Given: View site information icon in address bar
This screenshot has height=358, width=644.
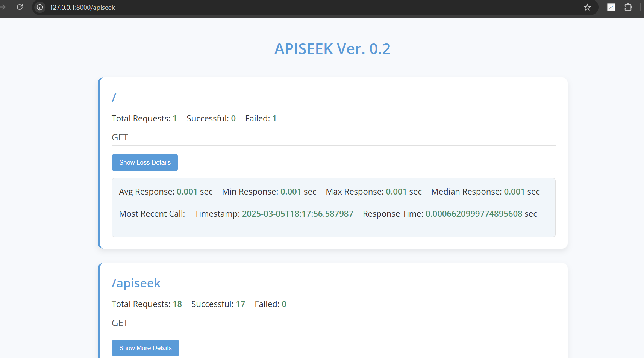Looking at the screenshot, I should pyautogui.click(x=40, y=7).
